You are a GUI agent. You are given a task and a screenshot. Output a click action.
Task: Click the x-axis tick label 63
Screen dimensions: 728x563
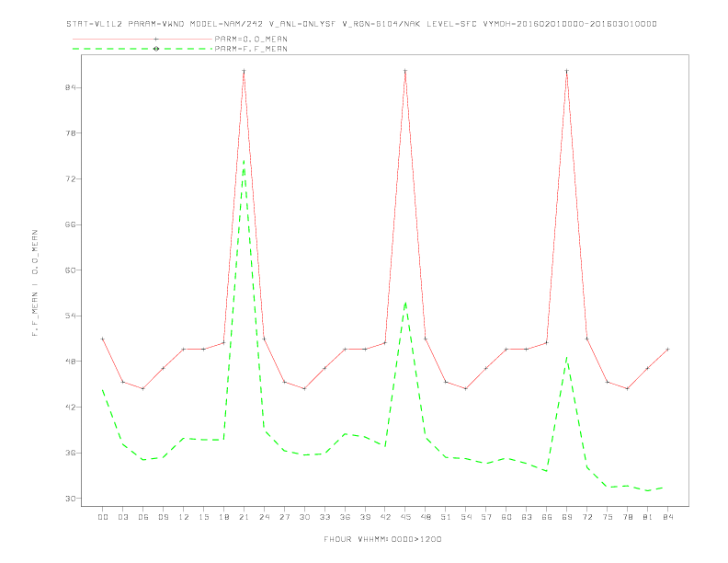(x=527, y=517)
